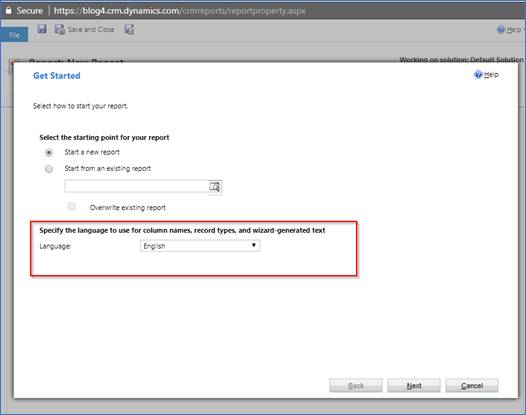Open Help in the background toolbar
526x415 pixels.
point(509,30)
